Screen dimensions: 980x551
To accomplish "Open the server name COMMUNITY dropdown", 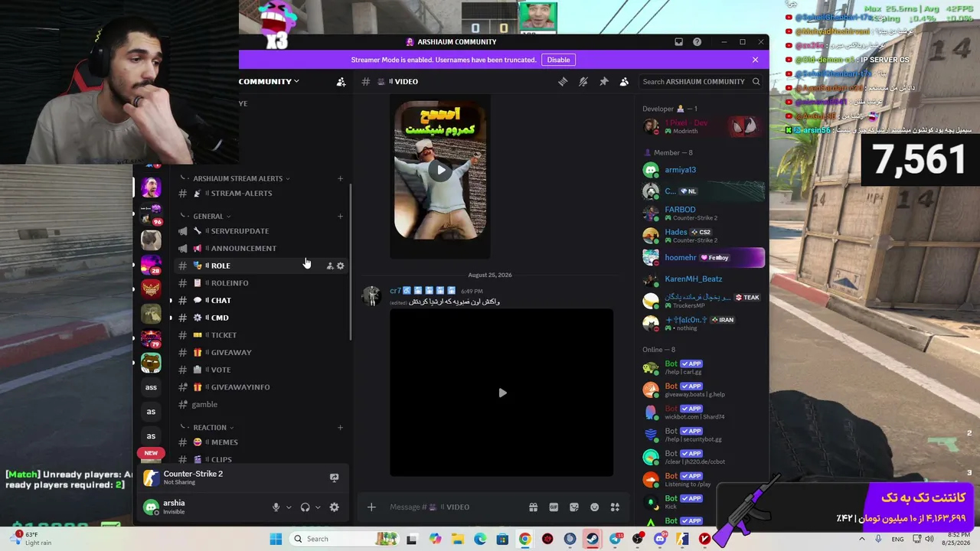I will (x=269, y=81).
